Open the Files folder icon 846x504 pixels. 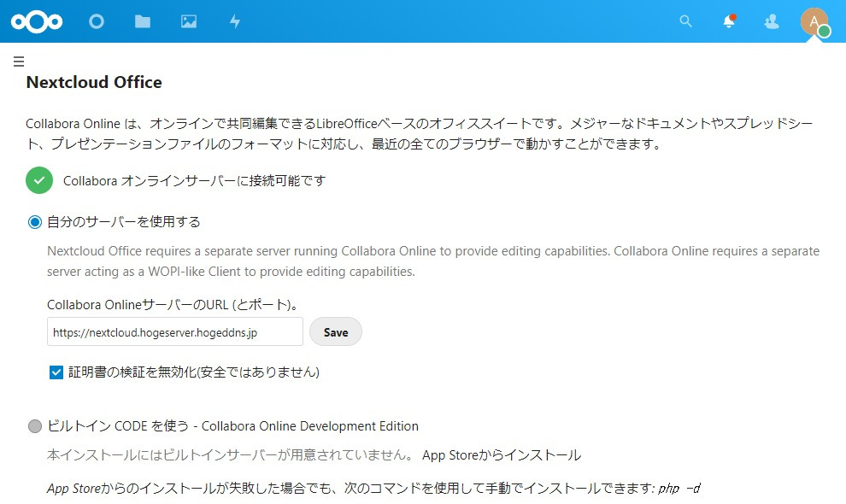[143, 21]
